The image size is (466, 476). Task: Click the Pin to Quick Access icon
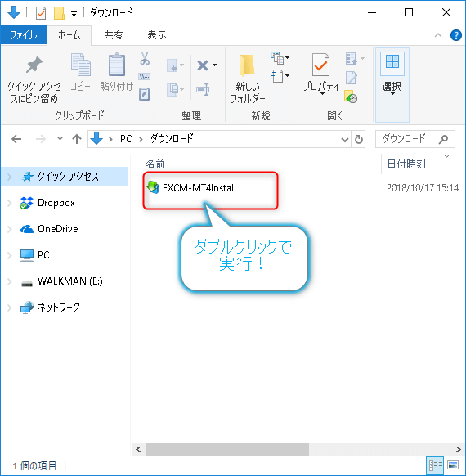(34, 65)
